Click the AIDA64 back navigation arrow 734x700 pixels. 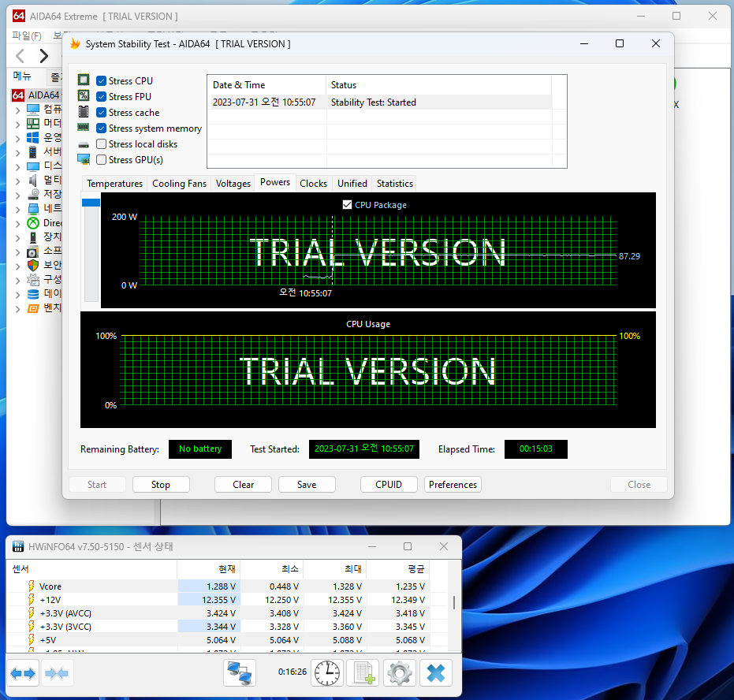click(20, 56)
